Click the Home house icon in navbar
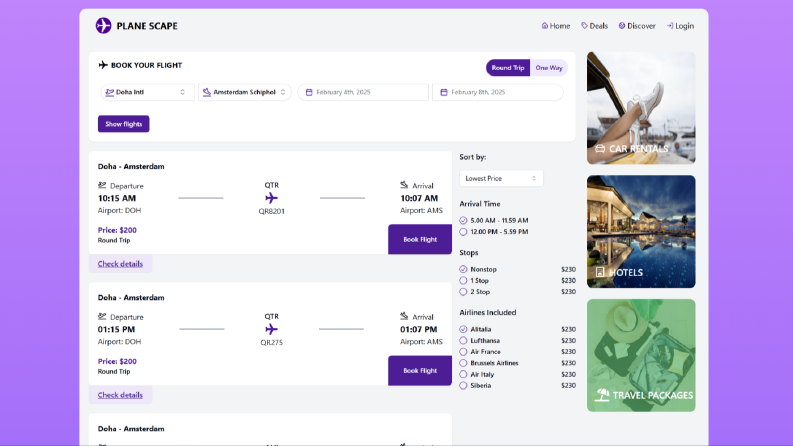This screenshot has height=446, width=793. 545,25
